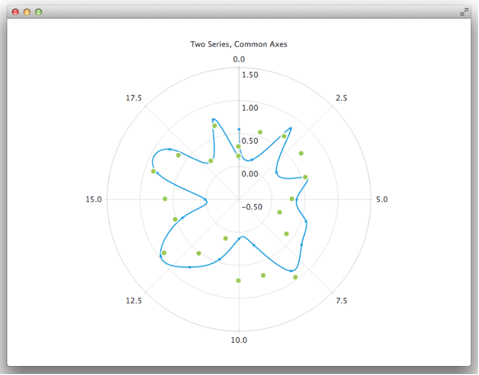Click the yellow minimize window button
Viewport: 479px width, 375px height.
27,12
